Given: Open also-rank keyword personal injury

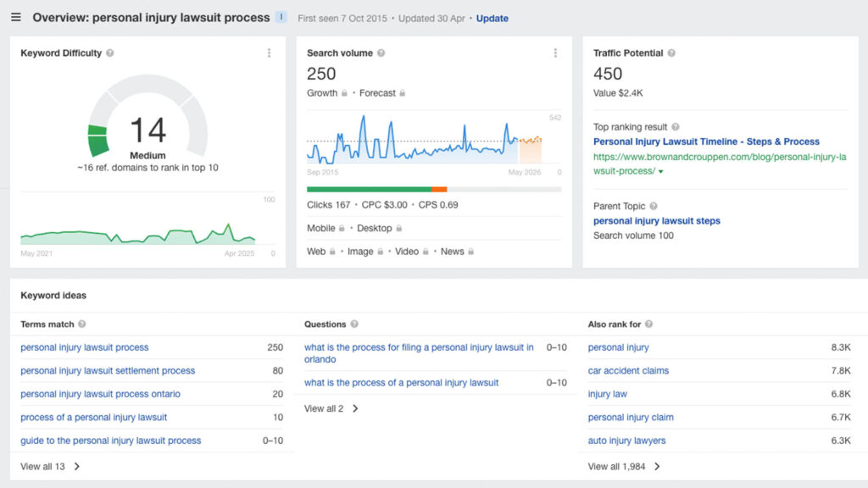Looking at the screenshot, I should (618, 347).
